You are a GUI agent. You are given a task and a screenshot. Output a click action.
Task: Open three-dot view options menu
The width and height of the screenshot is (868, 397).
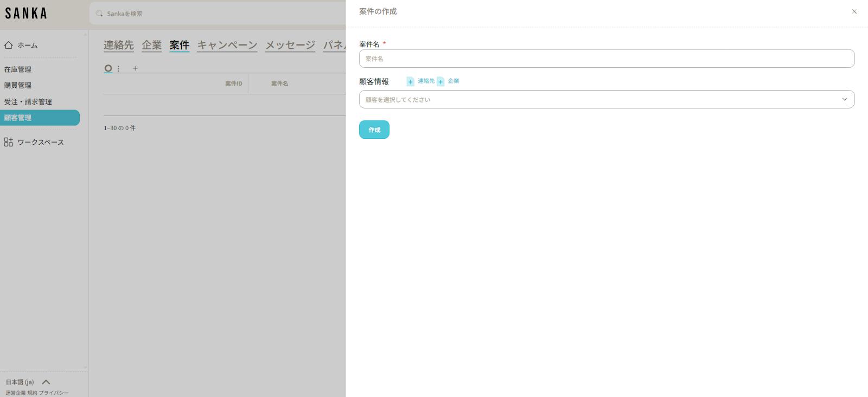tap(119, 68)
